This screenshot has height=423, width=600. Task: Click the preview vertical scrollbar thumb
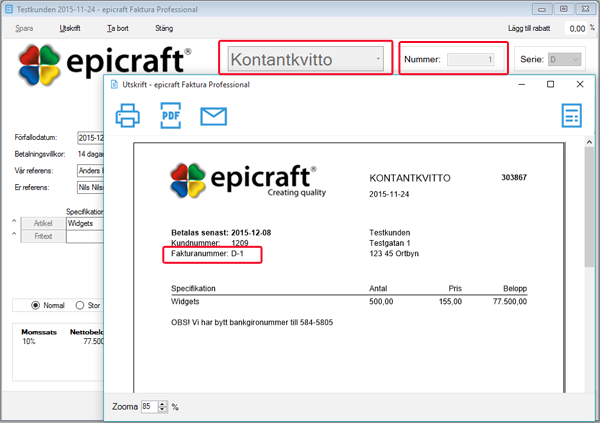click(589, 207)
